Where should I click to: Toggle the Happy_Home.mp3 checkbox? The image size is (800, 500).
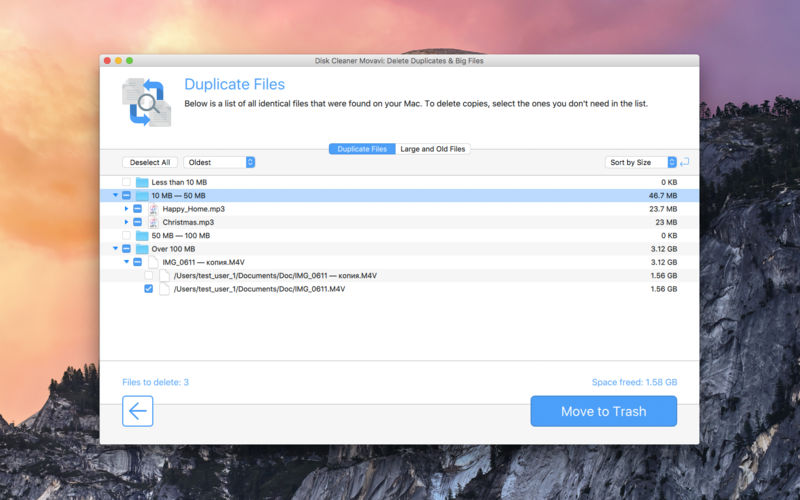coord(137,209)
